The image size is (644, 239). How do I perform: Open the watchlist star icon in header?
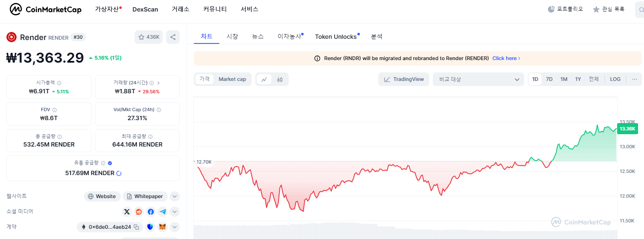click(x=596, y=9)
